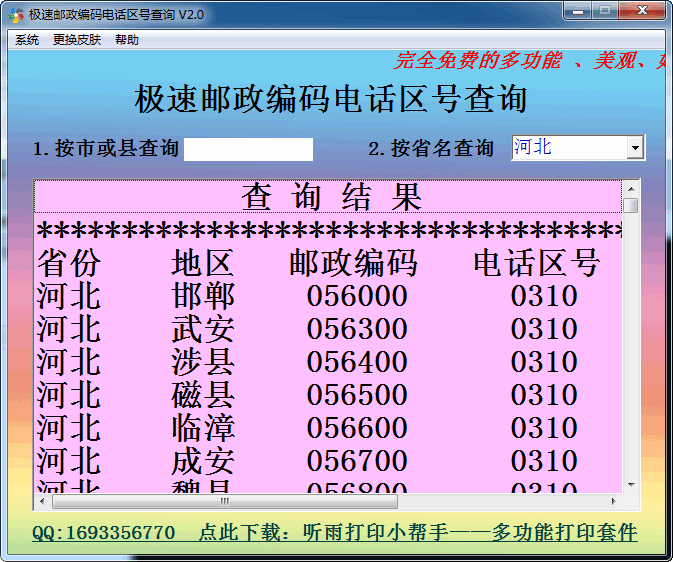Select the 涉县 region cell
673x562 pixels.
coord(203,362)
